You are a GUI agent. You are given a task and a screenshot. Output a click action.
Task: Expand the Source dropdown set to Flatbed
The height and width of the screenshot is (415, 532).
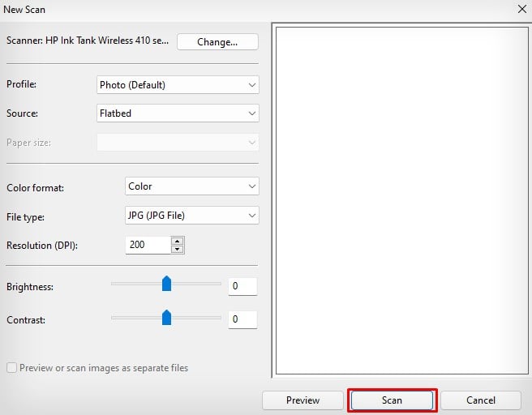(x=178, y=113)
